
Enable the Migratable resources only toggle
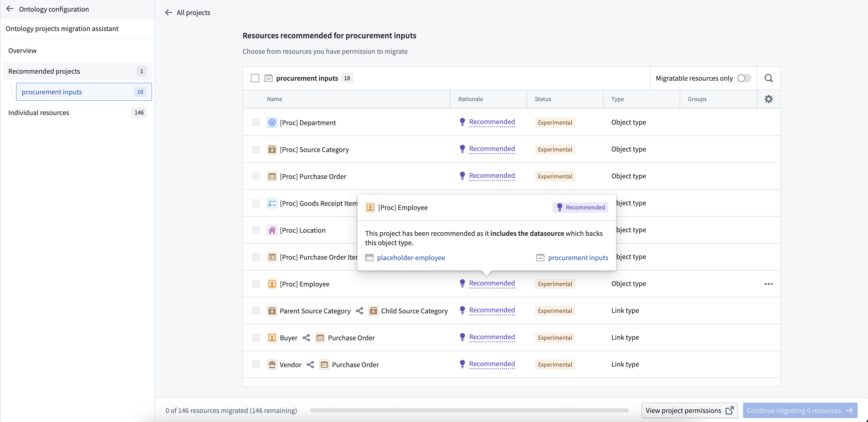coord(745,78)
